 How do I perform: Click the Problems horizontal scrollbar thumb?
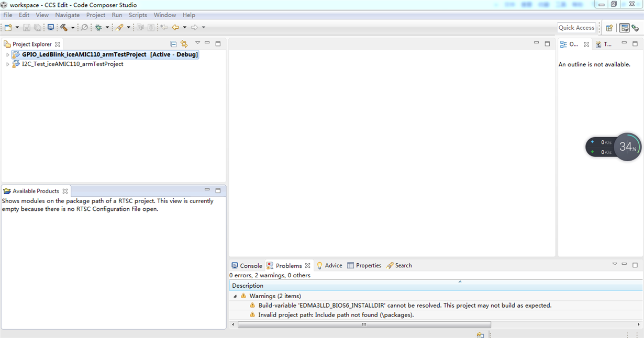point(364,325)
